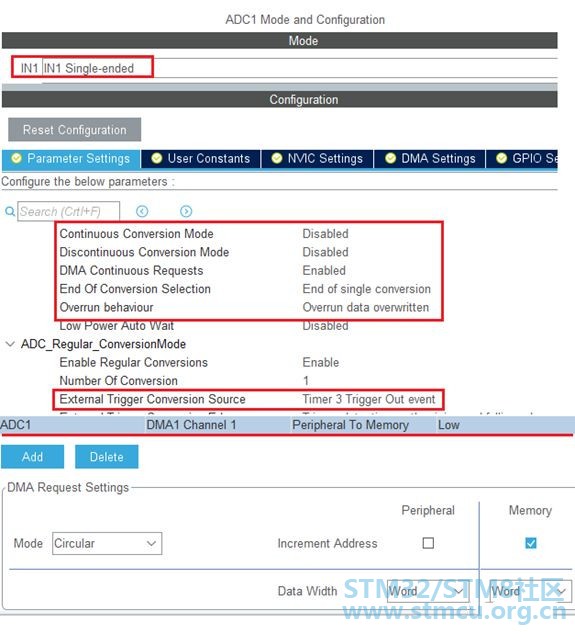Click the GPIO Settings tab check icon
This screenshot has width=575, height=634.
tap(501, 158)
